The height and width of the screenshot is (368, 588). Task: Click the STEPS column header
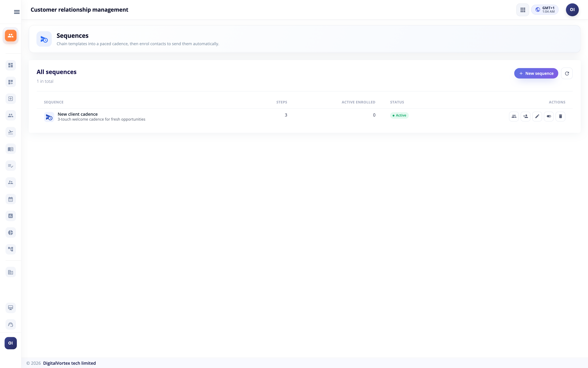282,102
